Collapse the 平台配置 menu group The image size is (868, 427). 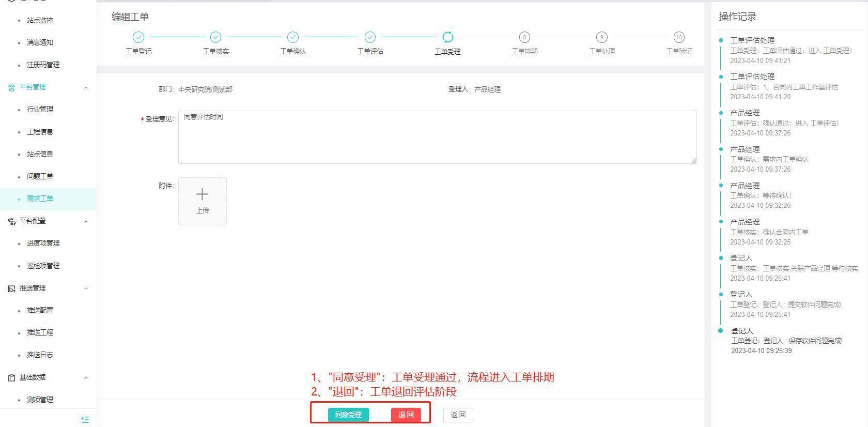coord(86,221)
